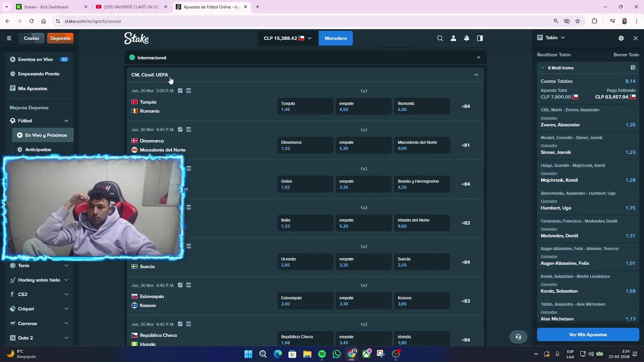Open the user profile icon

point(453,38)
